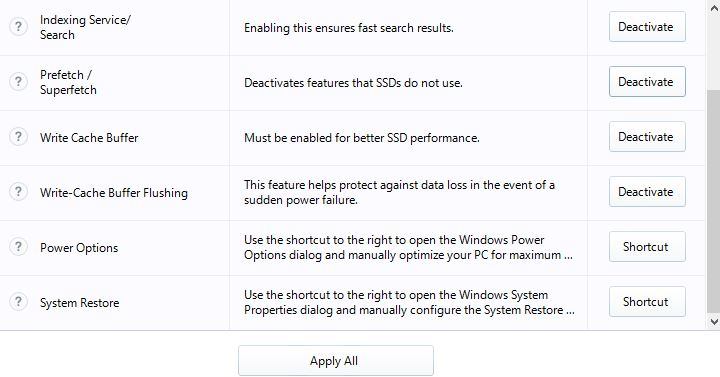The image size is (720, 377).
Task: Click the Write-Cache Buffer Flushing description text
Action: pyautogui.click(x=399, y=192)
